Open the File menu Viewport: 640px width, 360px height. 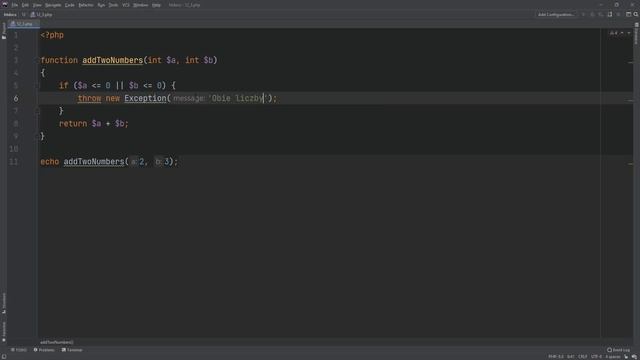click(15, 5)
